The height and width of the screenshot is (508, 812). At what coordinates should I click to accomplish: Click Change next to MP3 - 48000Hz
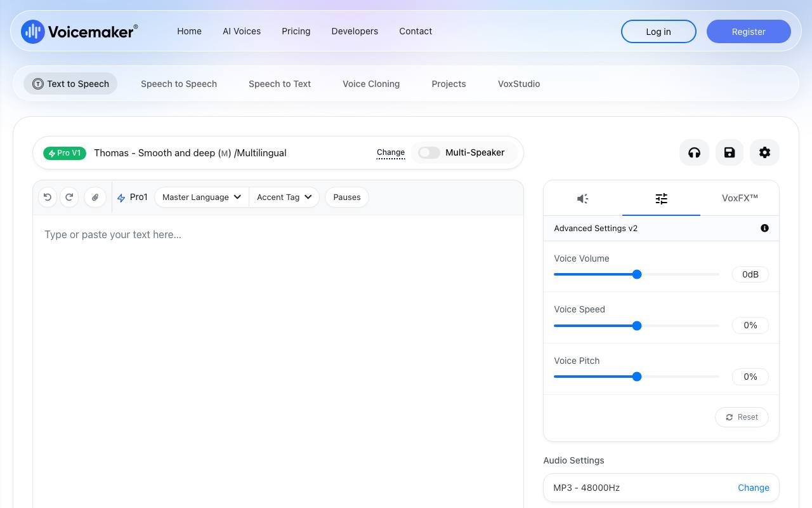click(x=754, y=488)
